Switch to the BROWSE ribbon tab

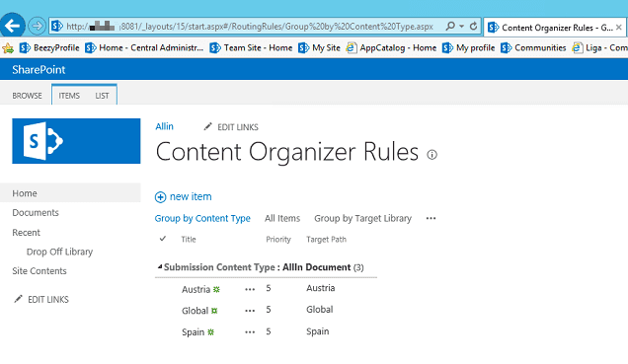pos(27,96)
